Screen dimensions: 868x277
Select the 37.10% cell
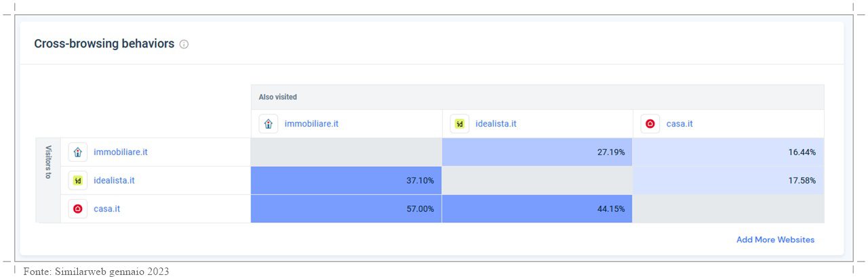click(x=347, y=181)
